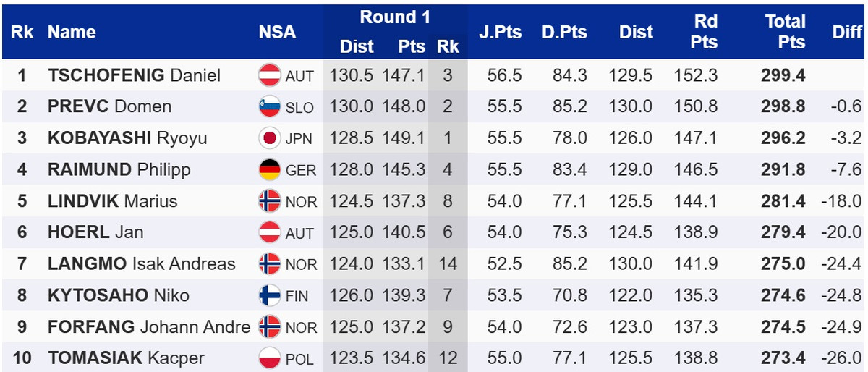The image size is (868, 372).
Task: Click KOBAYASHI Ryoyu name link
Action: tap(127, 138)
